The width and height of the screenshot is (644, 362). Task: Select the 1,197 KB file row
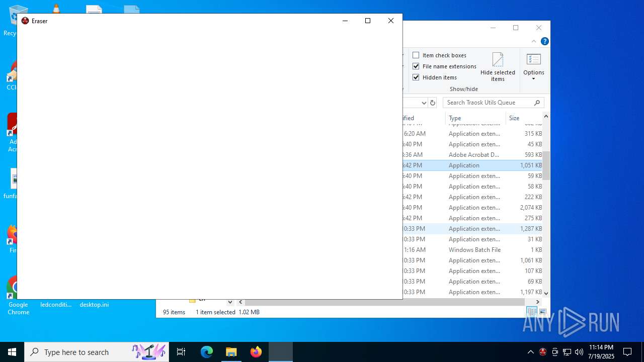472,292
